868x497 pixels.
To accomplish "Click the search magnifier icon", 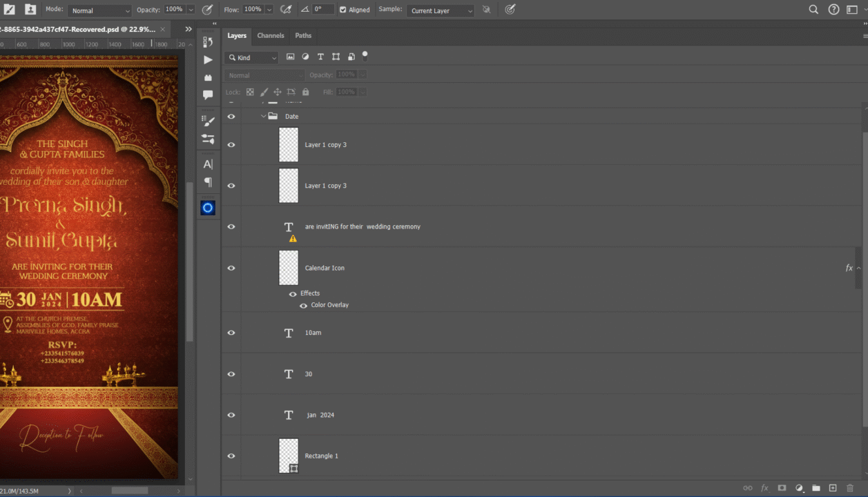I will click(813, 10).
